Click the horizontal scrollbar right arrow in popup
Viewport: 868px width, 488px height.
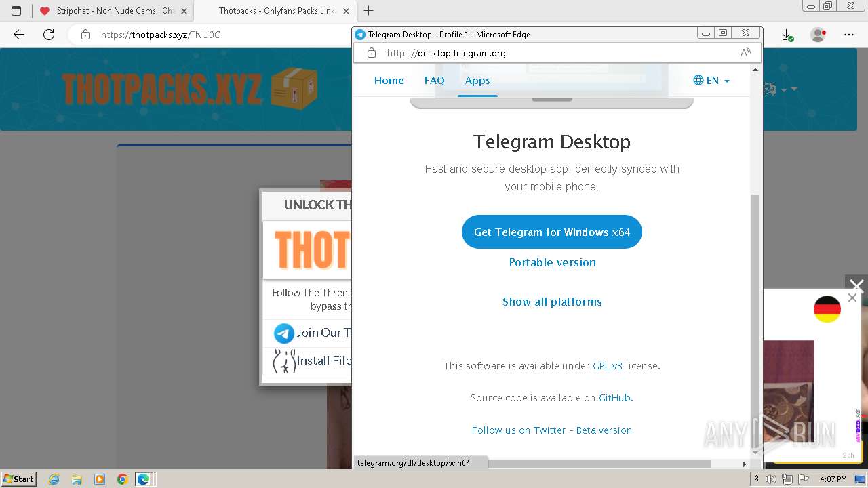coord(745,464)
